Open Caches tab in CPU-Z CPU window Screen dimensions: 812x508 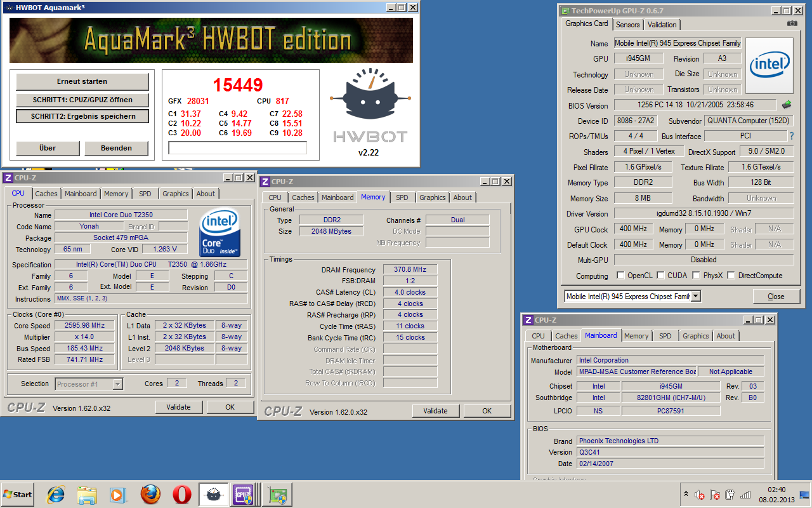46,194
